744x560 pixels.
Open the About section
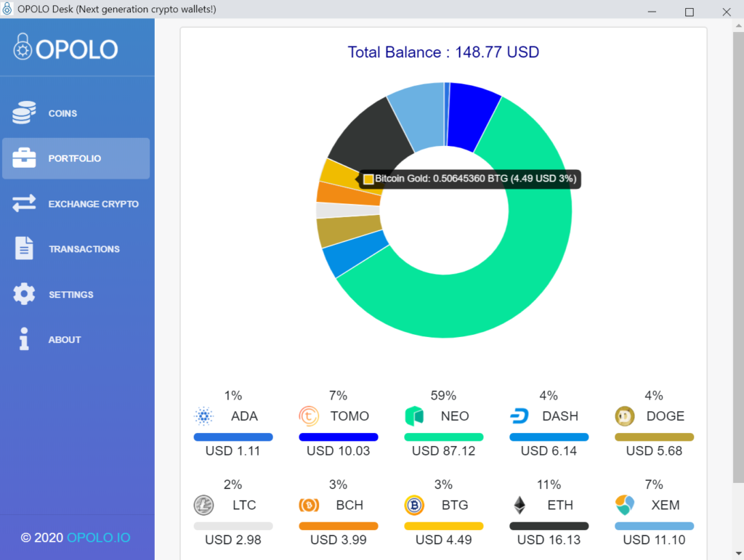pyautogui.click(x=76, y=339)
